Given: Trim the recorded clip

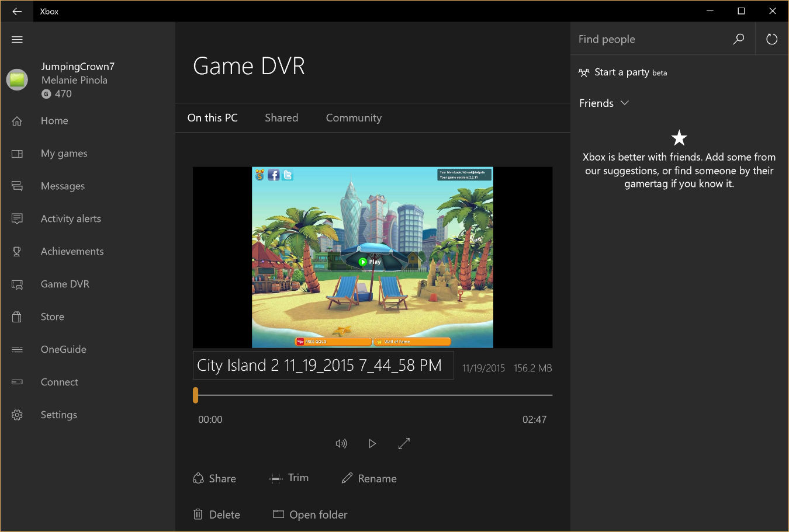Looking at the screenshot, I should [289, 478].
